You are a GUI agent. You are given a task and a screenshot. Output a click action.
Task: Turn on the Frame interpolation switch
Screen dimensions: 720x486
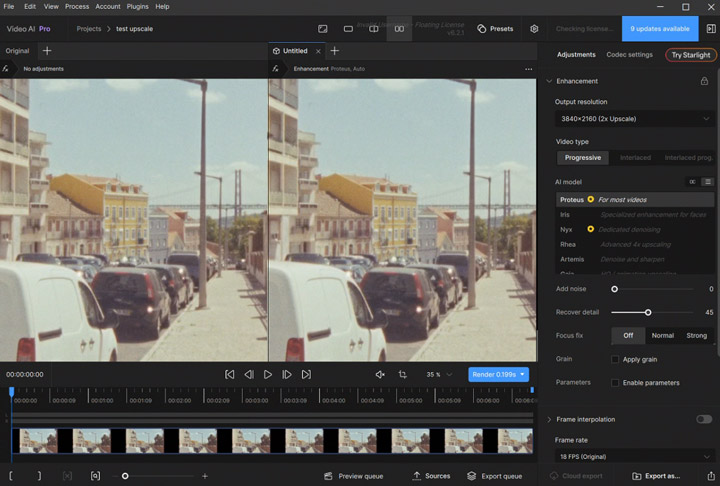tap(704, 419)
